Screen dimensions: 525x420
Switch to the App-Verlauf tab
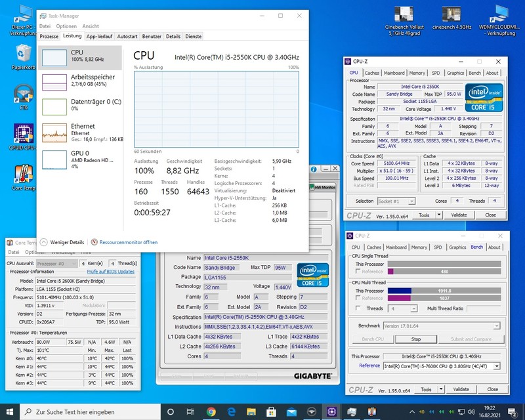[99, 36]
